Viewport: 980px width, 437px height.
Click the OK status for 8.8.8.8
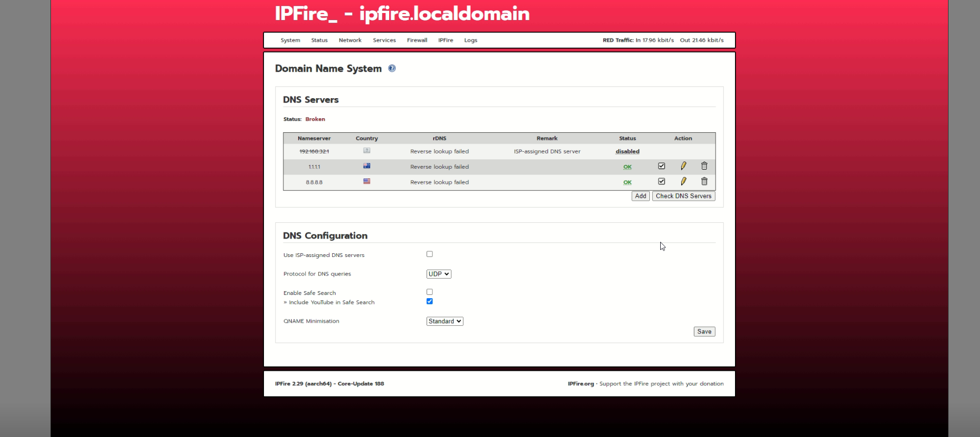[x=628, y=182]
